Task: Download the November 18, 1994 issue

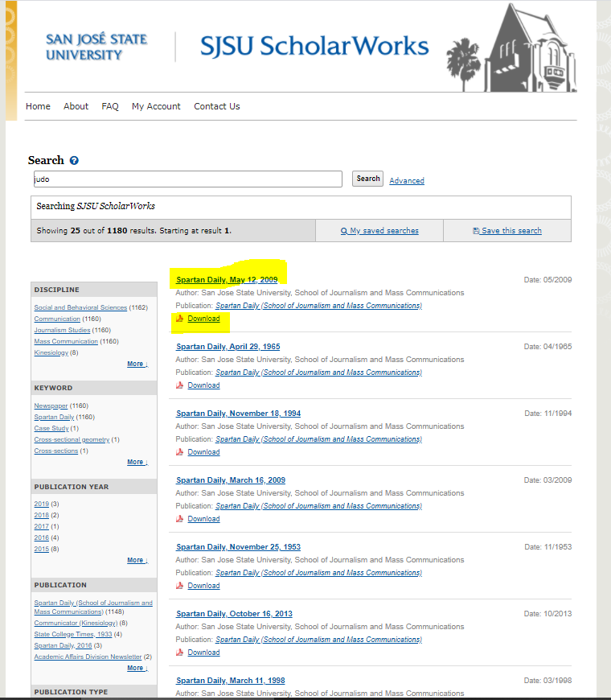Action: [204, 452]
